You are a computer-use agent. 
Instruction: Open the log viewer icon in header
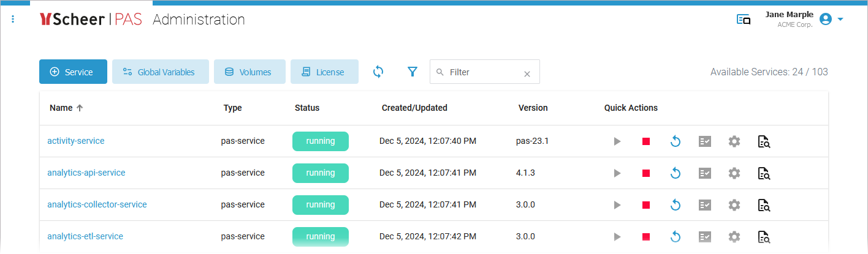pyautogui.click(x=744, y=20)
